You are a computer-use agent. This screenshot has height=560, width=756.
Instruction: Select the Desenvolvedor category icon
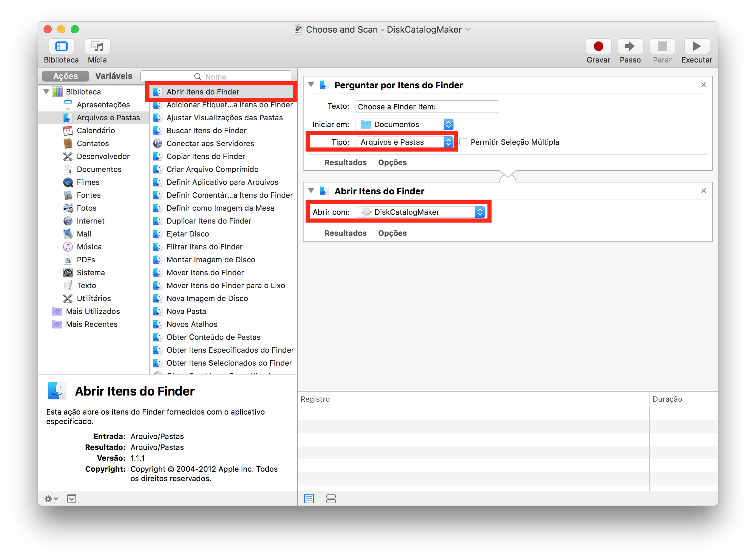[x=68, y=156]
